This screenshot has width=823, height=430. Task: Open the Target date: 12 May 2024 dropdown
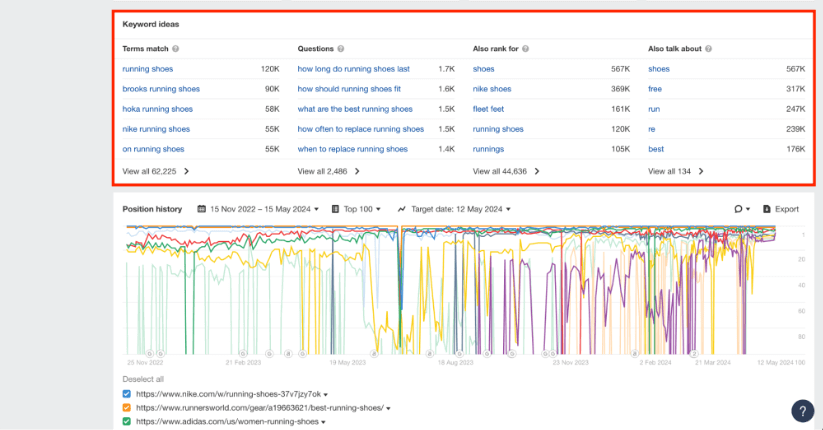[454, 209]
